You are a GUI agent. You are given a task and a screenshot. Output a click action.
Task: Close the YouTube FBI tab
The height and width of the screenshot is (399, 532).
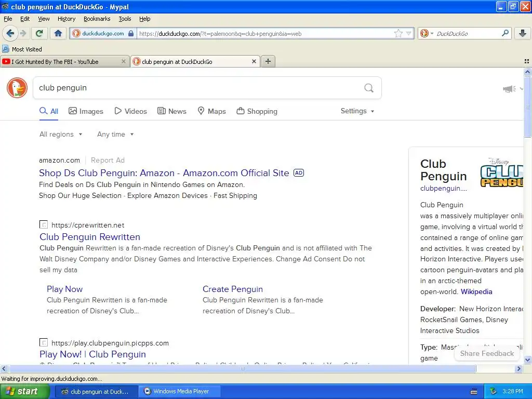124,61
